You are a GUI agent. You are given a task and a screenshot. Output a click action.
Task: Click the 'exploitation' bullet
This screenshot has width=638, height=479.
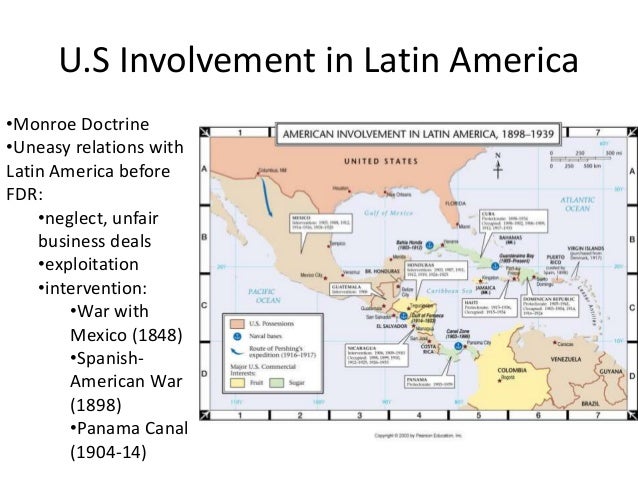88,265
